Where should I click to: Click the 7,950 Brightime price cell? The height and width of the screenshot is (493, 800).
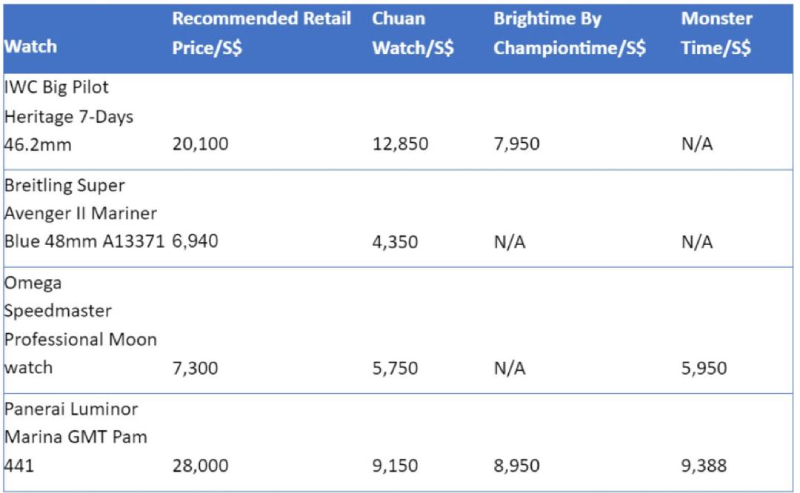516,144
